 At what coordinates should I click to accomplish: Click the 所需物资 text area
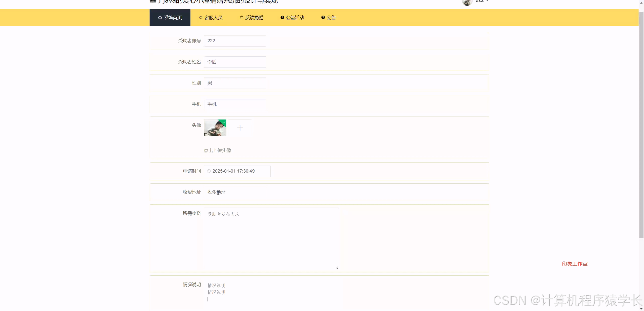271,238
